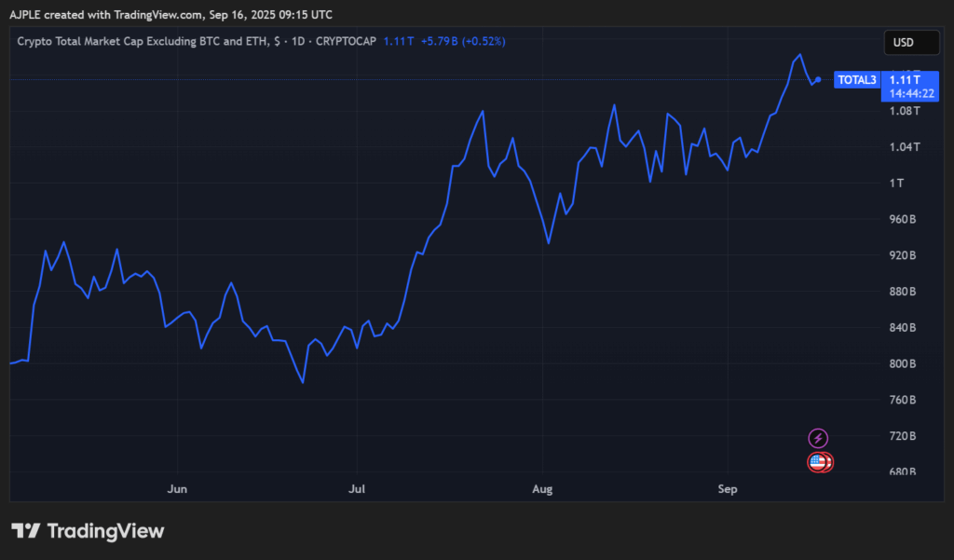Click the Jun label on time axis
The height and width of the screenshot is (560, 954).
[x=177, y=489]
